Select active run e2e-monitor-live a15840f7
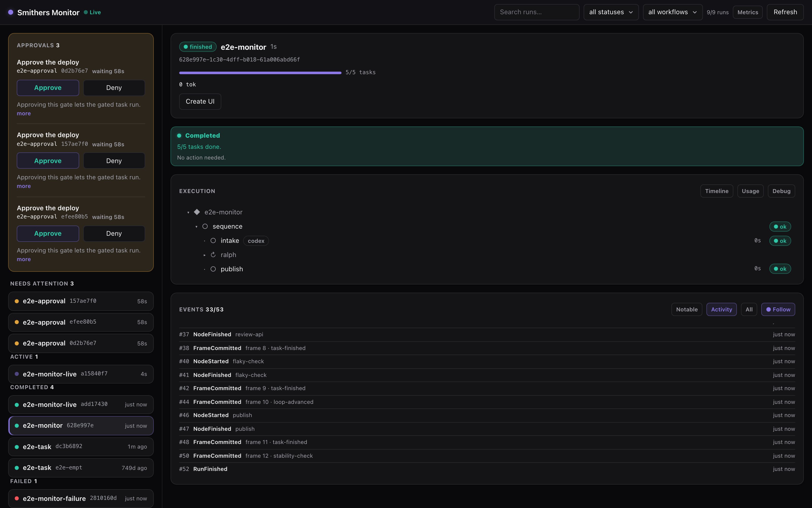The width and height of the screenshot is (812, 508). 81,374
